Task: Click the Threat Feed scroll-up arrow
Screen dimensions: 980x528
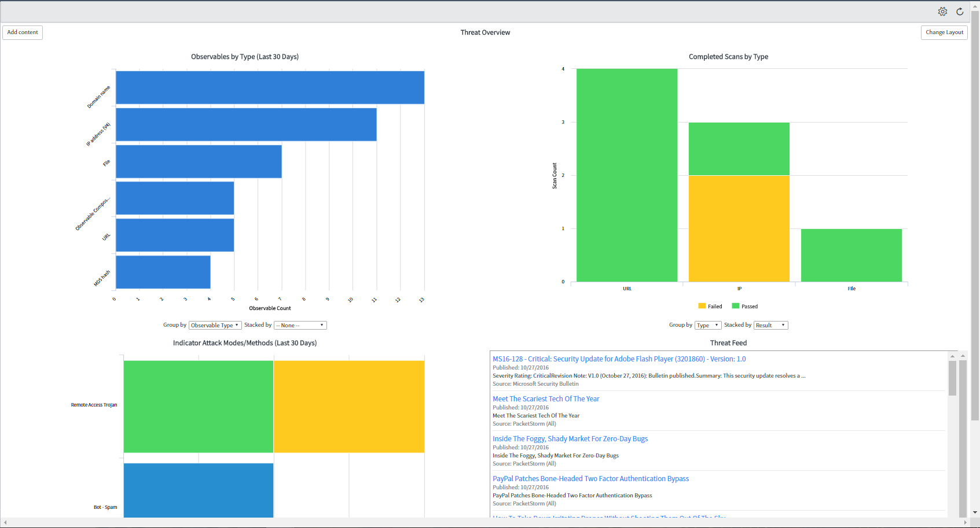Action: 952,356
